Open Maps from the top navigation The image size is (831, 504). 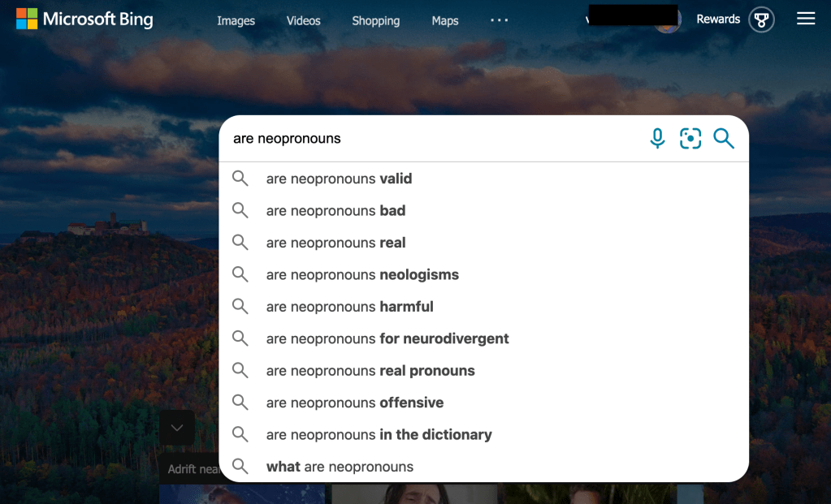[x=445, y=21]
